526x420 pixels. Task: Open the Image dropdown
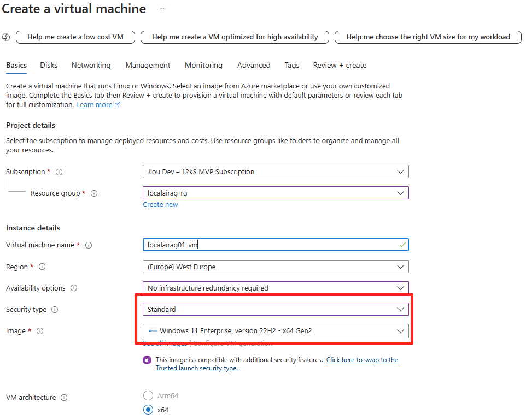(276, 331)
